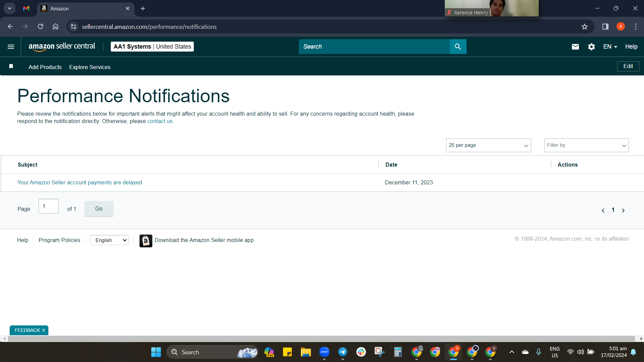Image resolution: width=644 pixels, height=362 pixels.
Task: Click the contact us link
Action: tap(160, 121)
